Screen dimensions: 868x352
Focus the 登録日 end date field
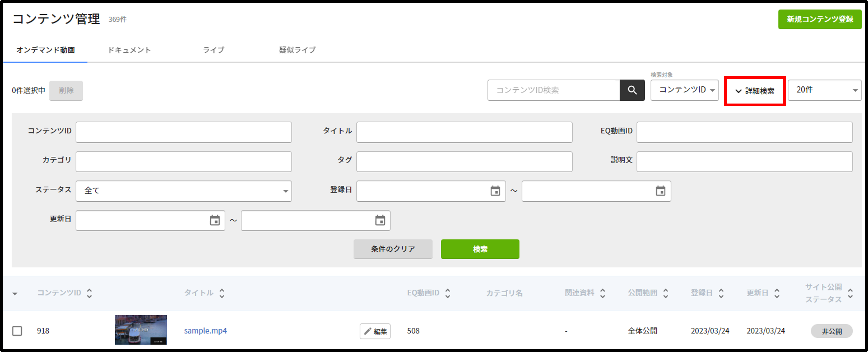coord(596,191)
